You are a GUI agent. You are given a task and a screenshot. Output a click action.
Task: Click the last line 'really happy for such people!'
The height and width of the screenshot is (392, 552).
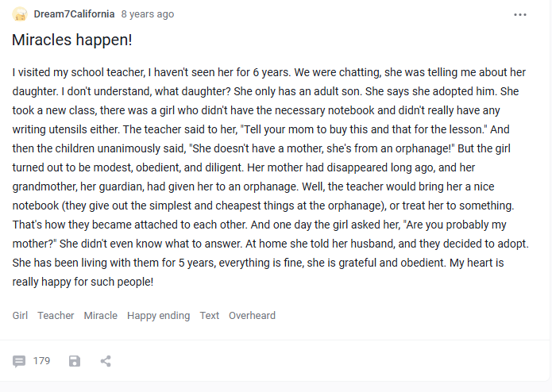[83, 282]
